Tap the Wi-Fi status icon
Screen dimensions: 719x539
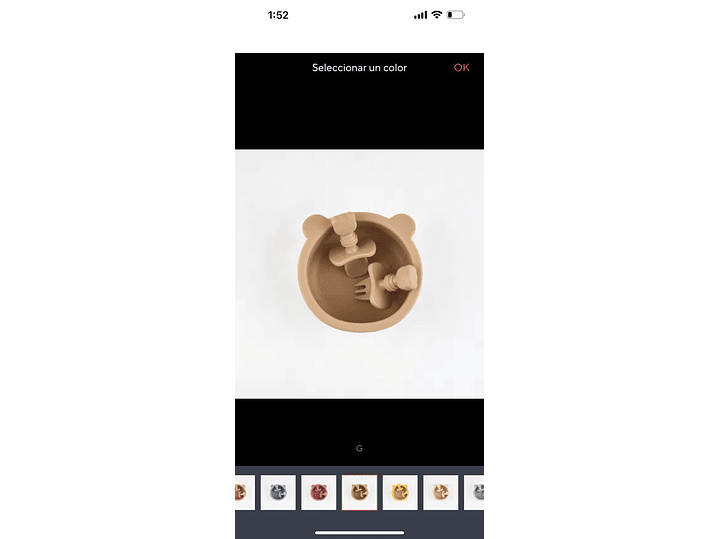(437, 15)
